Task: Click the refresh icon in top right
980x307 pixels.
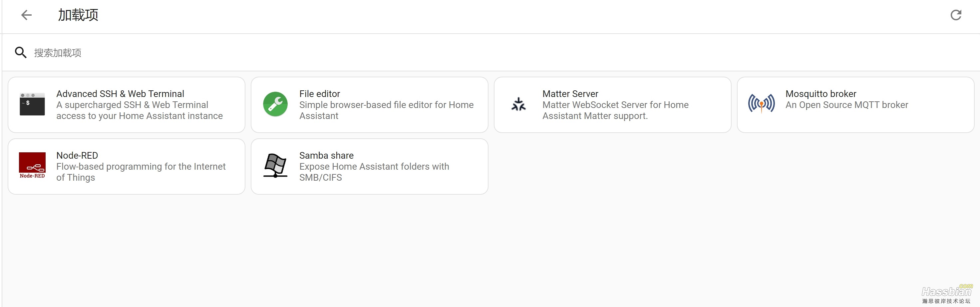Action: tap(956, 15)
